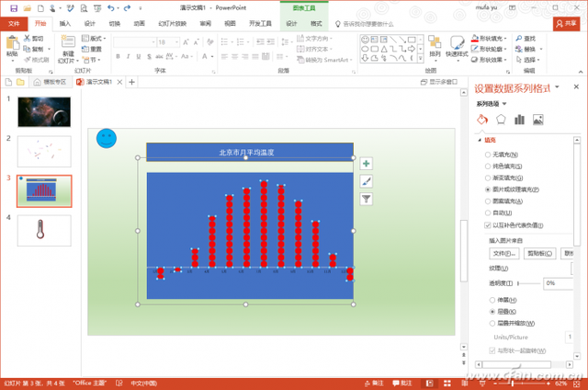Viewport: 588px width, 390px height.
Task: Open the format pane title dropdown arrow
Action: tap(558, 87)
